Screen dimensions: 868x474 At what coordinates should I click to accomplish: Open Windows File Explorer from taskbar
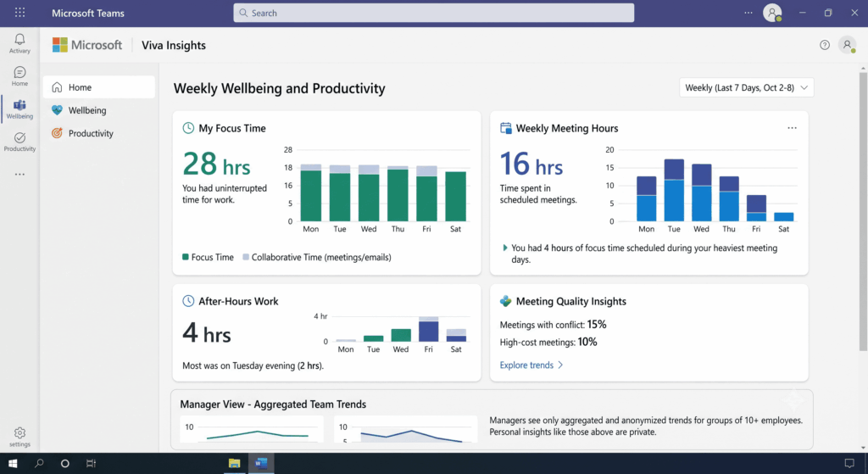[234, 463]
